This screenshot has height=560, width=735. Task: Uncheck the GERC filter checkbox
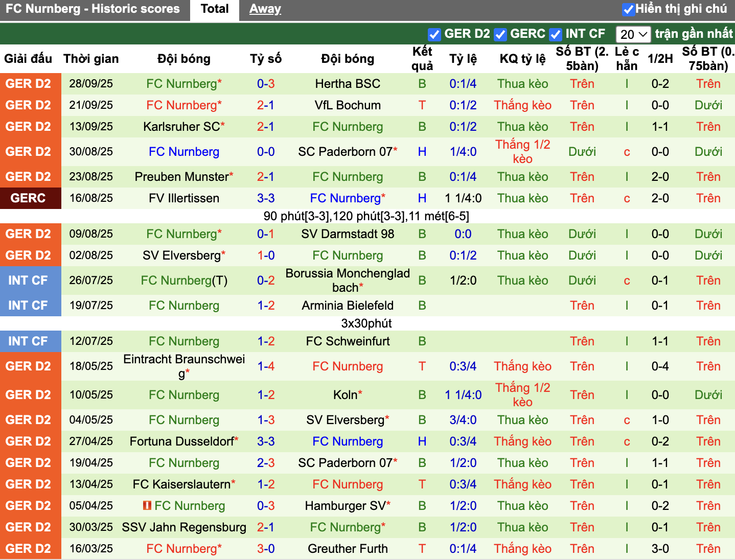click(500, 34)
